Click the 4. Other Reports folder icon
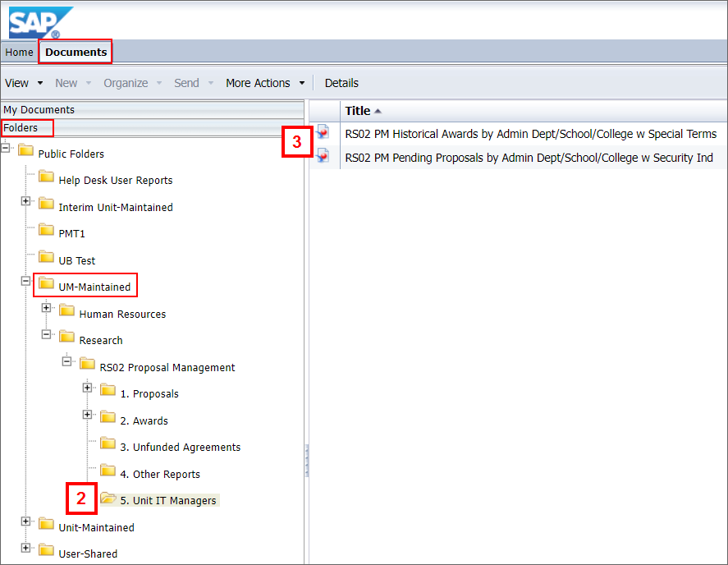728x565 pixels. point(108,471)
